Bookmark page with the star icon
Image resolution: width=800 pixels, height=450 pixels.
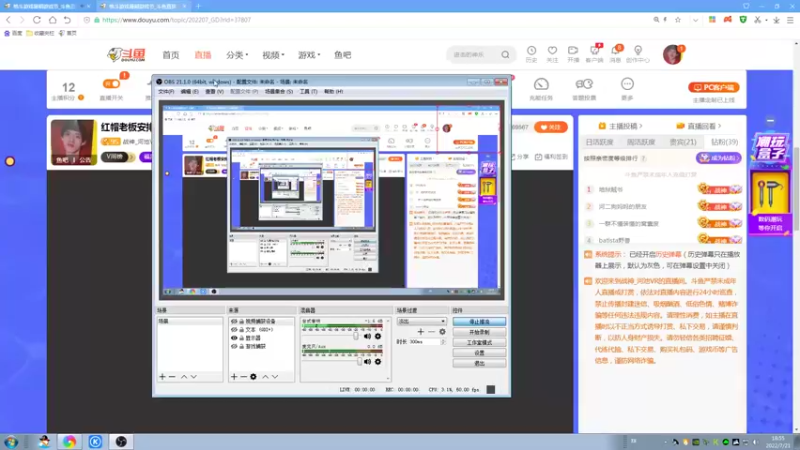pyautogui.click(x=678, y=20)
